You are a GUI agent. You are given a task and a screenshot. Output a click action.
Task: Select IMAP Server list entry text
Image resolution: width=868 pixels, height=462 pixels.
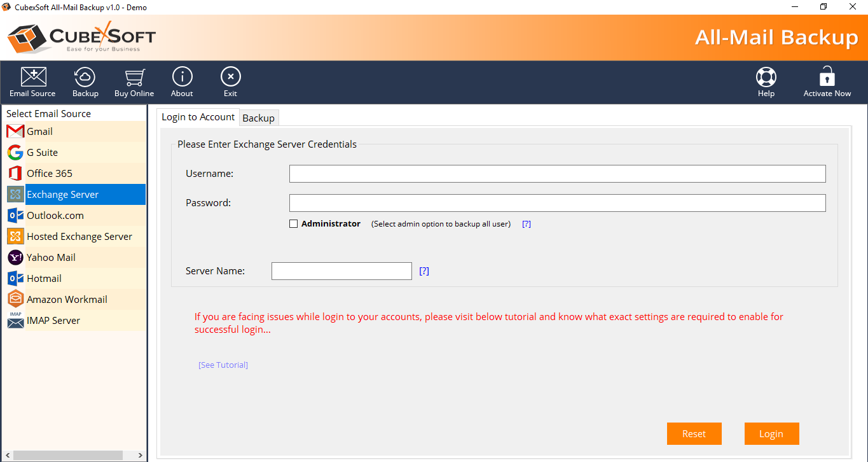(53, 321)
